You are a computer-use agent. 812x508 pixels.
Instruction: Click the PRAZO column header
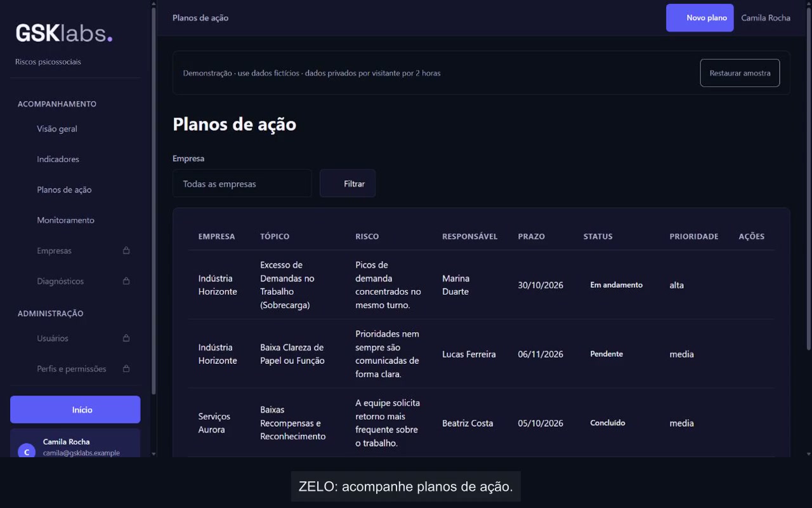(x=532, y=236)
